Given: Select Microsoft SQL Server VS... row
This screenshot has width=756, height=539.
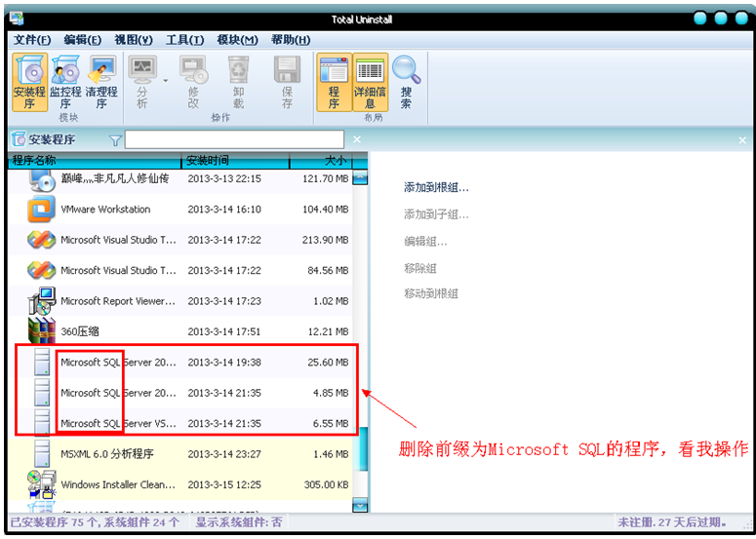Looking at the screenshot, I should pos(180,423).
